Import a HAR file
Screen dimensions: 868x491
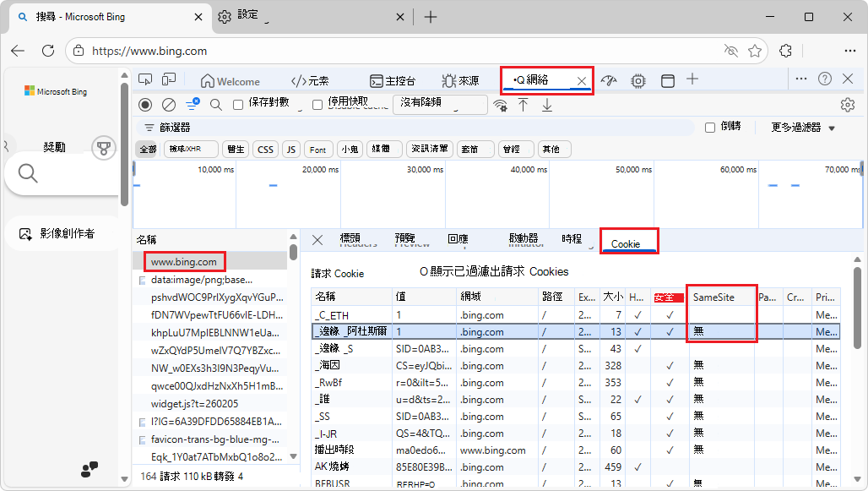pyautogui.click(x=524, y=104)
